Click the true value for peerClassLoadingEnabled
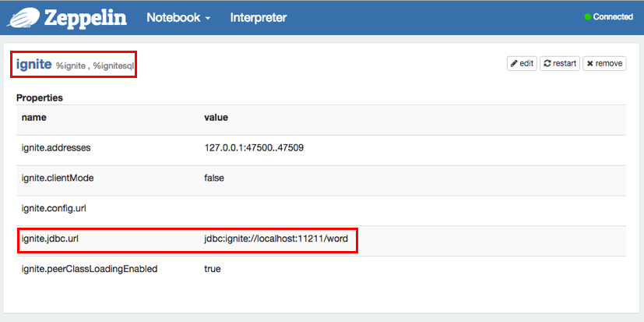The width and height of the screenshot is (644, 322). click(x=213, y=269)
